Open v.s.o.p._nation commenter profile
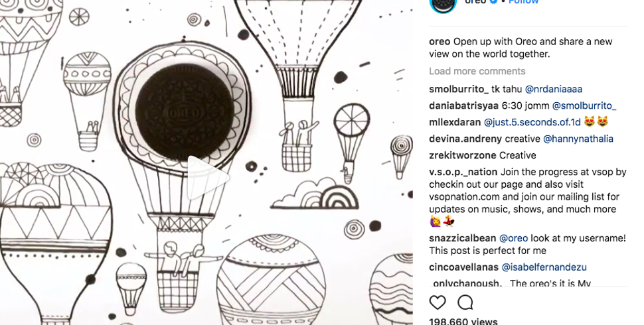The image size is (644, 325). [463, 172]
